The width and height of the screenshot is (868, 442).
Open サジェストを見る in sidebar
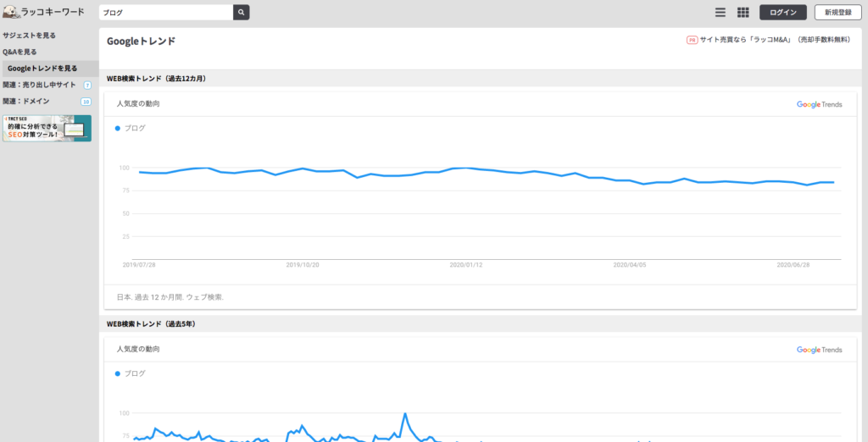(x=30, y=36)
